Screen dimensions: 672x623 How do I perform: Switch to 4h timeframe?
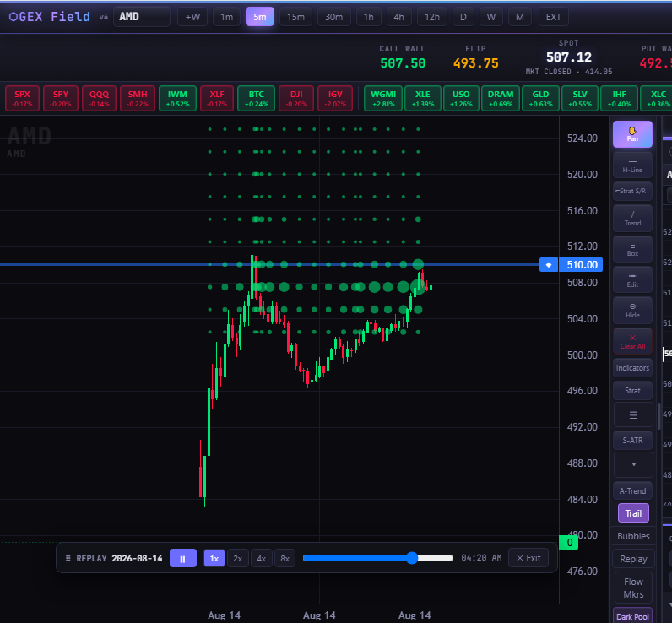point(398,17)
